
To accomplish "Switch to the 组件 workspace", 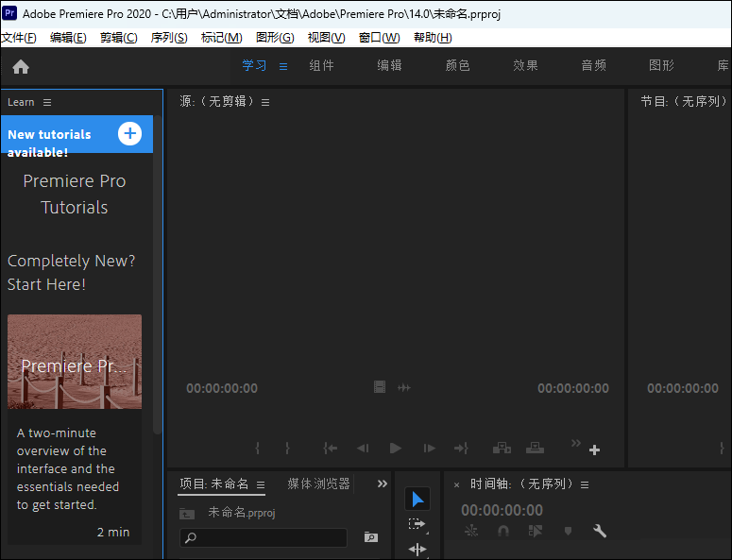I will coord(322,66).
